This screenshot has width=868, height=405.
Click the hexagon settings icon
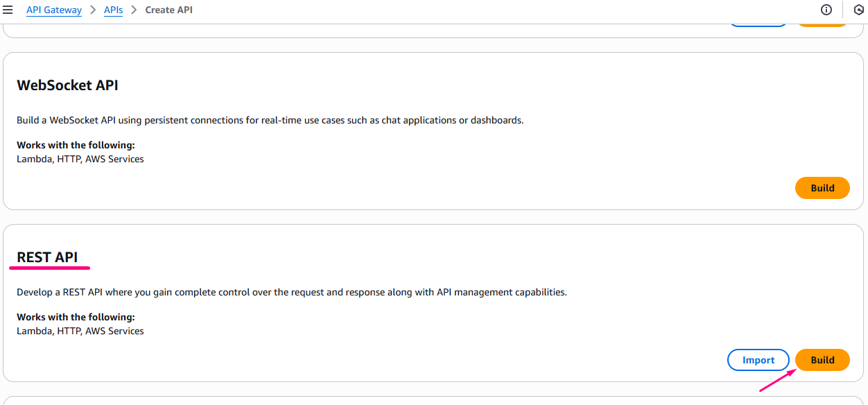tap(858, 10)
